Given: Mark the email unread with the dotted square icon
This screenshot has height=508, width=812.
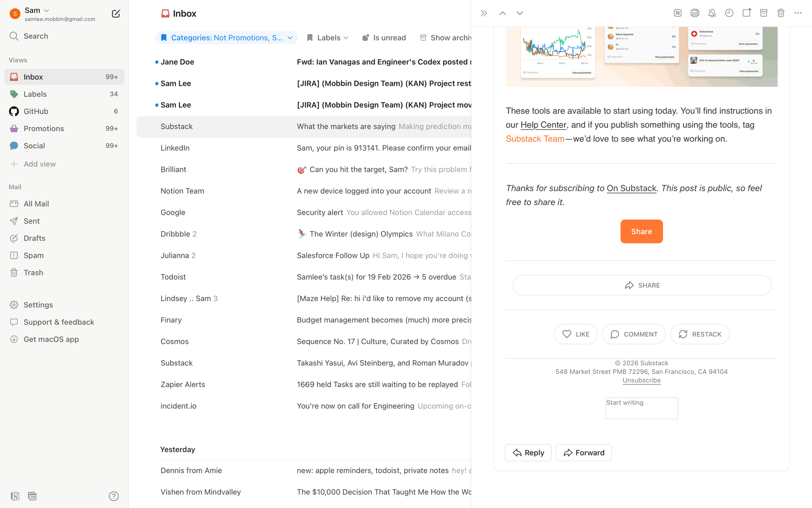Looking at the screenshot, I should (x=746, y=13).
